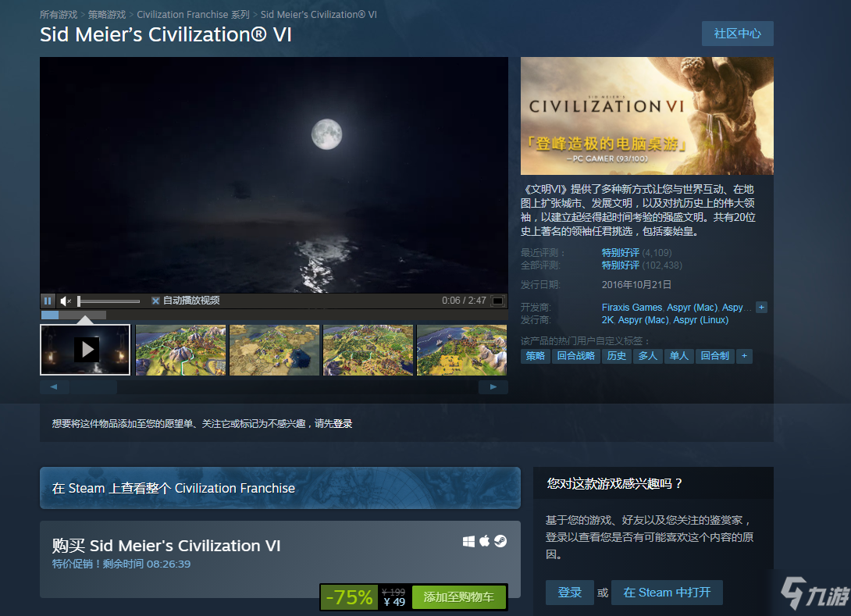Adjust the video volume slider
Image resolution: width=851 pixels, height=616 pixels.
109,301
